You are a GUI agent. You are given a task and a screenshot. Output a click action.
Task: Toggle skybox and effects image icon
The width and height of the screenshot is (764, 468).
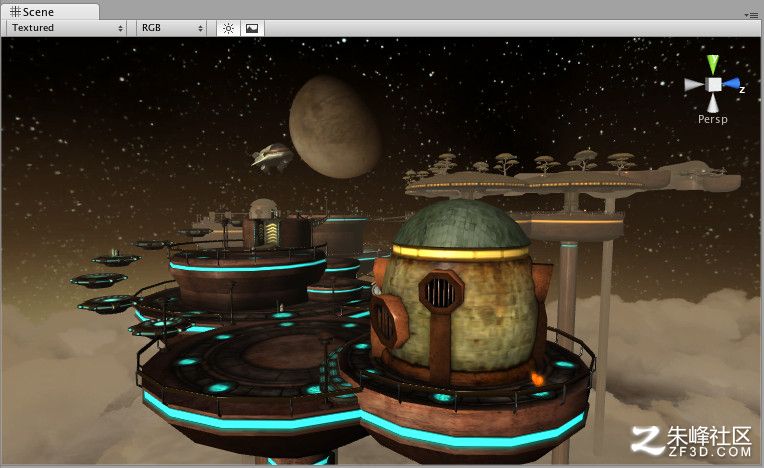(x=252, y=28)
